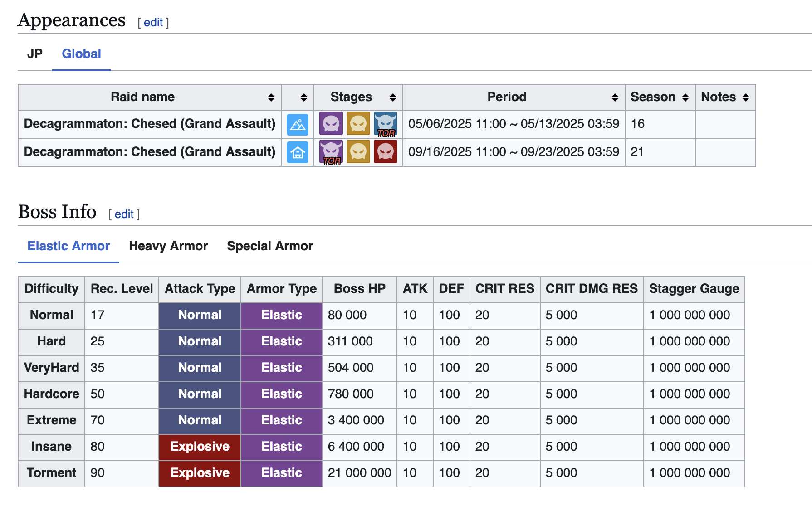
Task: Sort the table by the Period column
Action: (615, 97)
